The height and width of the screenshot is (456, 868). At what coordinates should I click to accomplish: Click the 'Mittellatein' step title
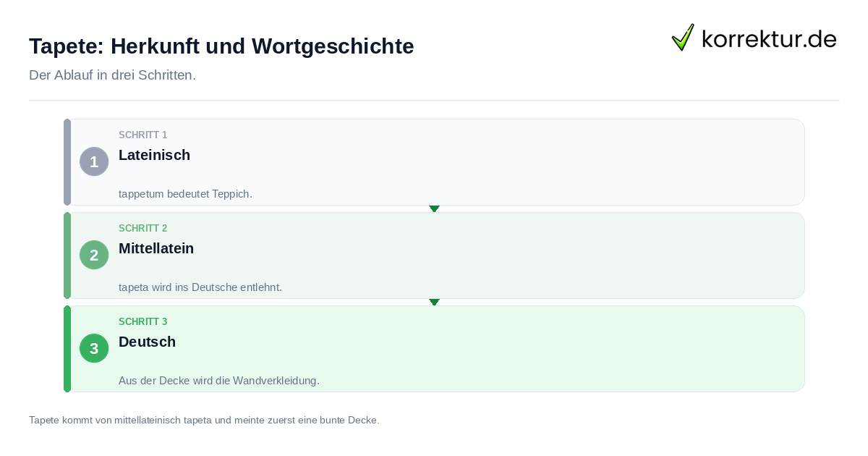click(156, 248)
